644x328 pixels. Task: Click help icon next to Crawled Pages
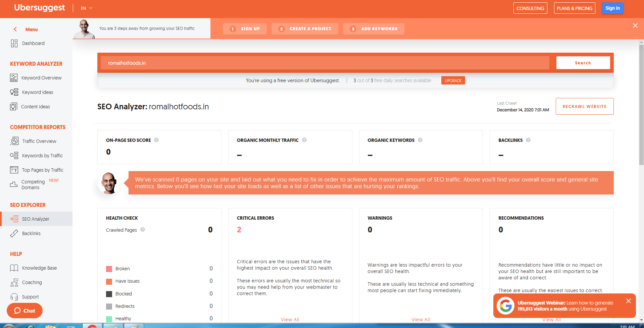pyautogui.click(x=143, y=229)
